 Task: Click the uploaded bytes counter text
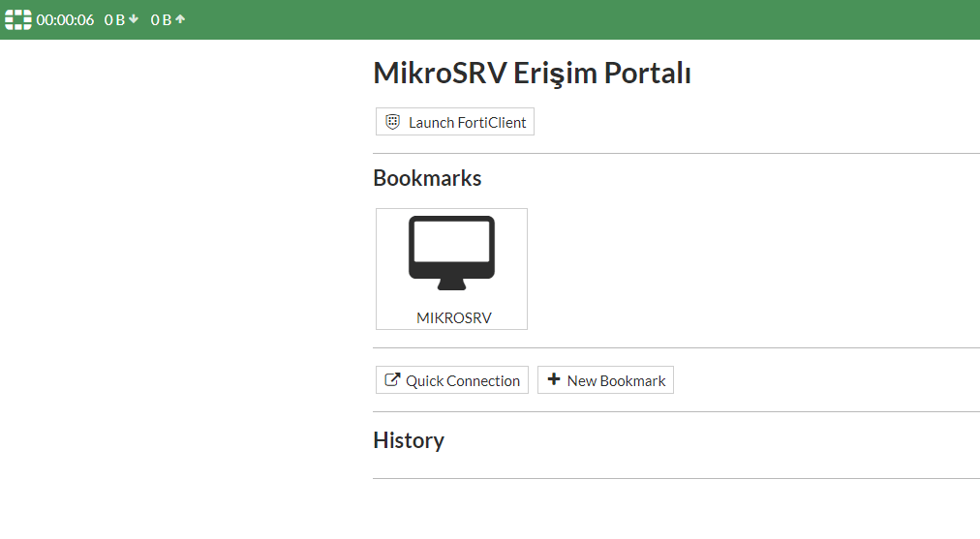tap(161, 19)
